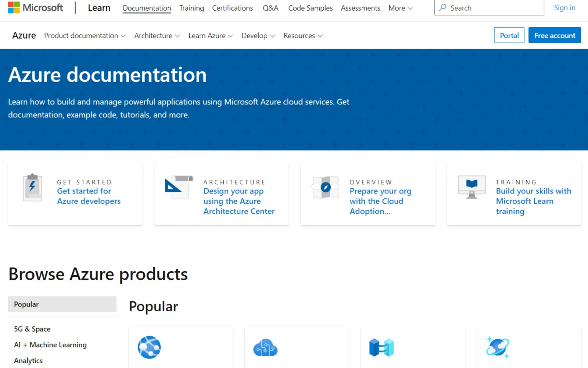Click the Free account button
Screen dimensions: 588x368
coord(555,35)
